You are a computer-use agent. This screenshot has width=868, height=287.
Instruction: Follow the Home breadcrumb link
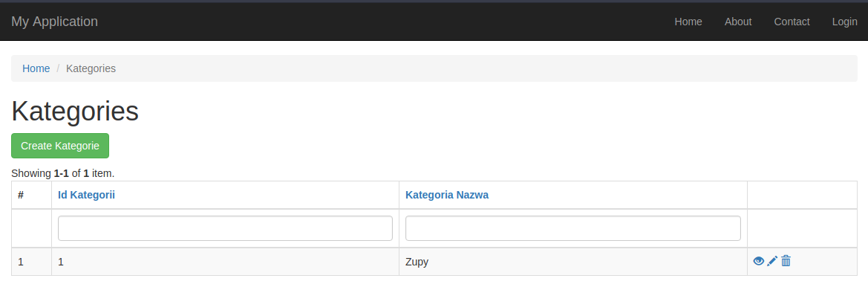tap(36, 68)
